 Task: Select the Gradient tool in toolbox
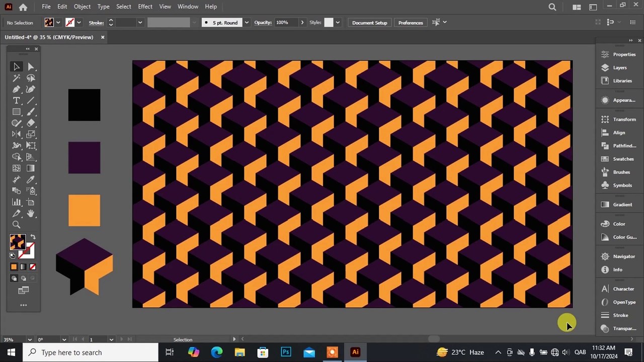[x=31, y=168]
